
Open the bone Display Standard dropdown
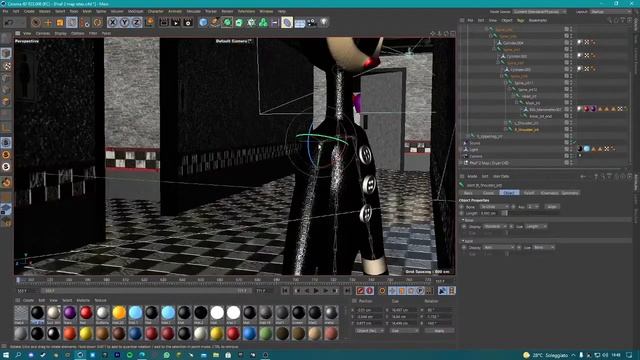(495, 227)
